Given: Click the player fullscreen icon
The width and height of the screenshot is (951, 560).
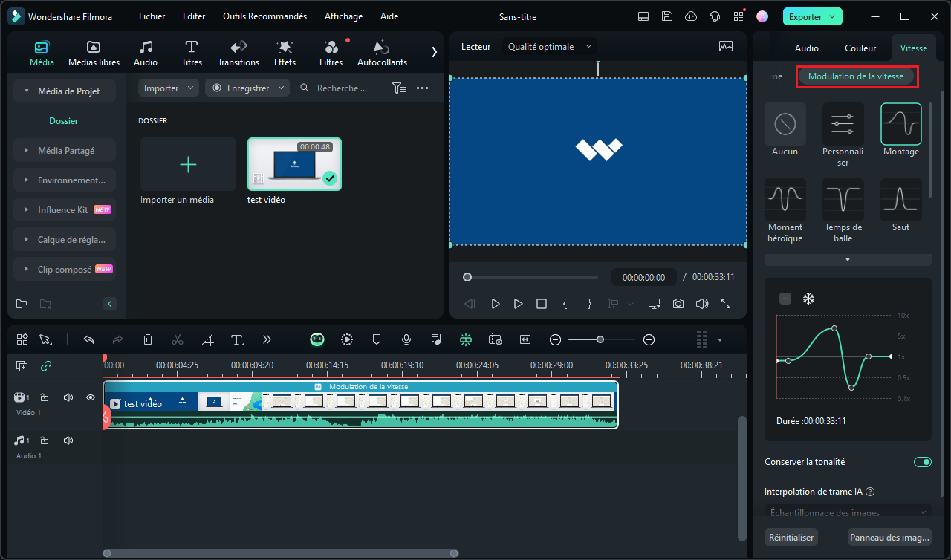Looking at the screenshot, I should [726, 304].
